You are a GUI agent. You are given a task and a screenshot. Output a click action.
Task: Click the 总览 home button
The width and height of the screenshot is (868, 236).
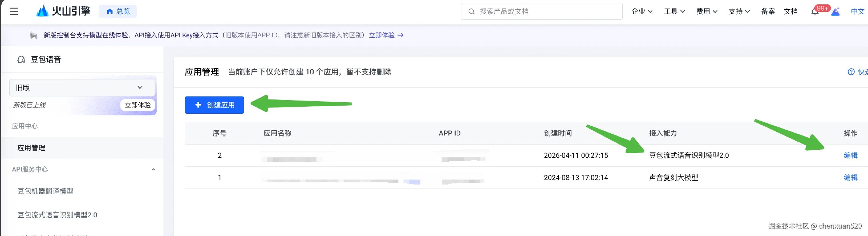click(x=118, y=12)
